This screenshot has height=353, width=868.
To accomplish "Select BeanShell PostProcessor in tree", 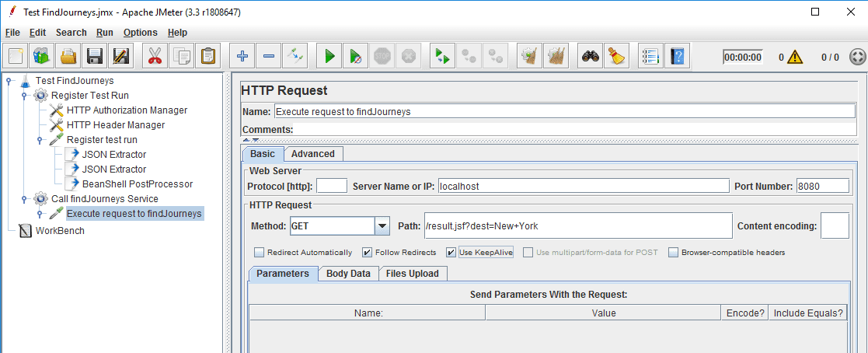I will point(138,184).
